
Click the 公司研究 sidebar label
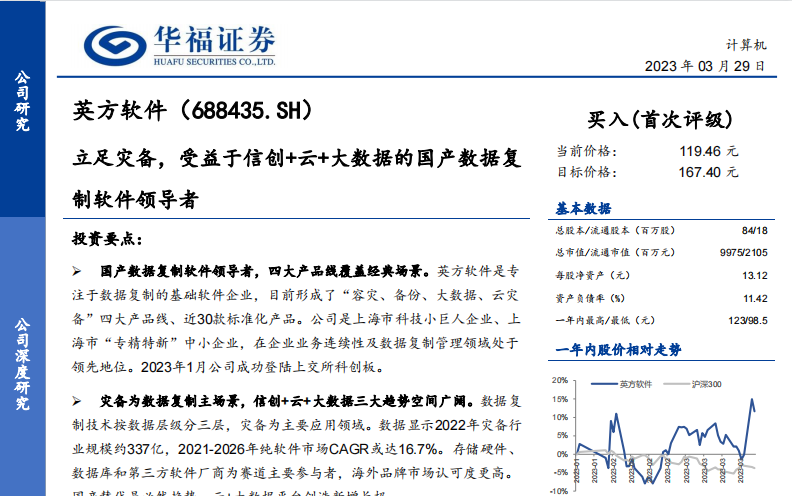pyautogui.click(x=22, y=101)
